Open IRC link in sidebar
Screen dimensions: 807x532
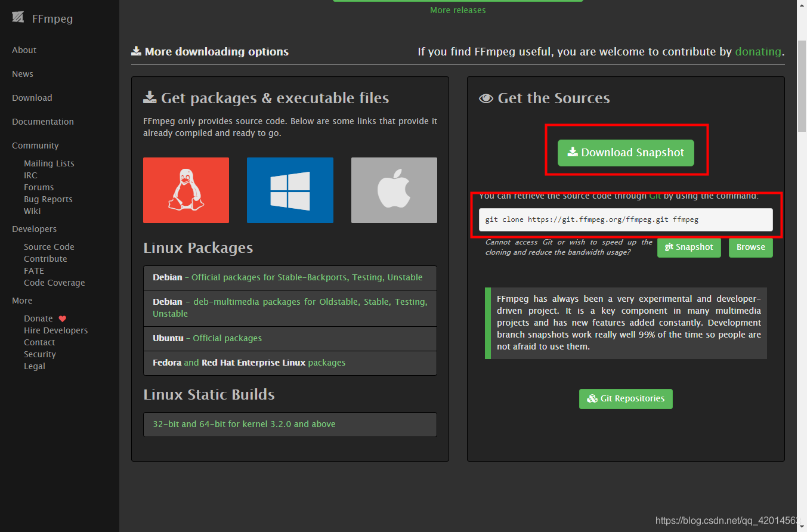pyautogui.click(x=30, y=175)
